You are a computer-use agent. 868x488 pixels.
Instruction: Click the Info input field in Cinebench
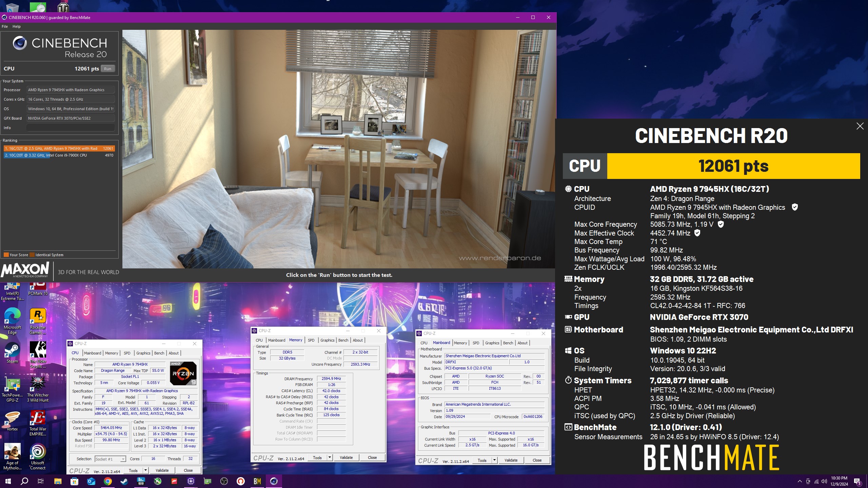pyautogui.click(x=71, y=128)
